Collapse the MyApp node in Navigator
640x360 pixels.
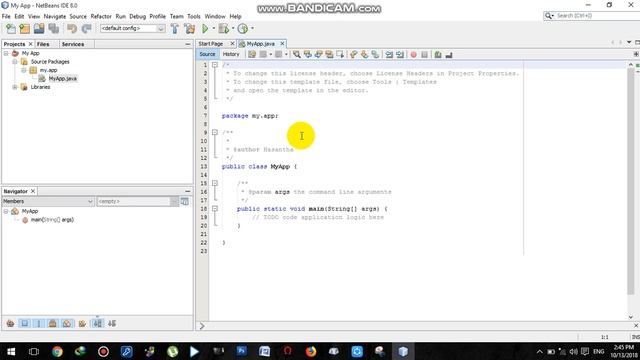click(6, 211)
